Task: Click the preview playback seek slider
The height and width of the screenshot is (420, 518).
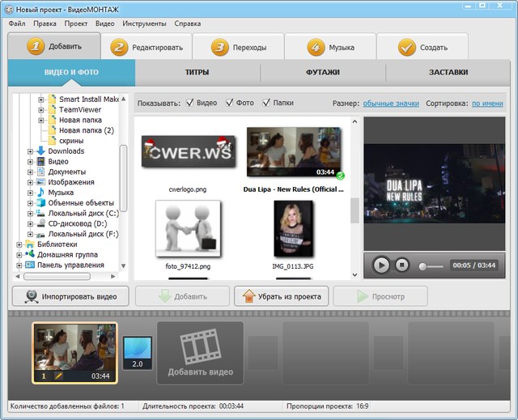Action: [x=433, y=265]
